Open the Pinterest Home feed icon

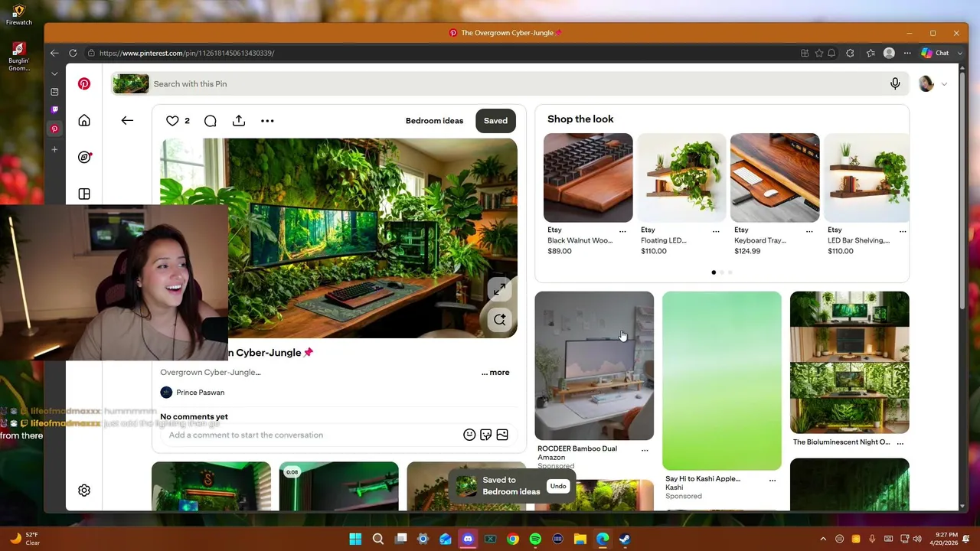point(84,120)
